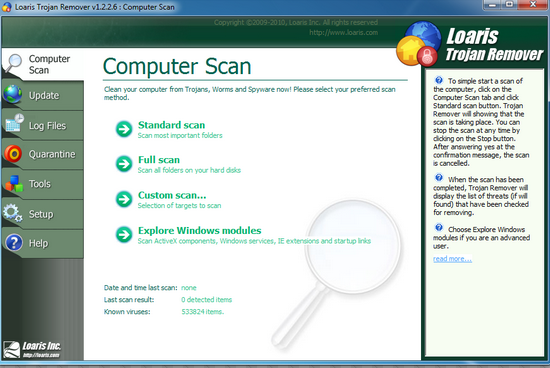Click the Computer Scan page heading
Image resolution: width=550 pixels, height=368 pixels.
pyautogui.click(x=177, y=66)
